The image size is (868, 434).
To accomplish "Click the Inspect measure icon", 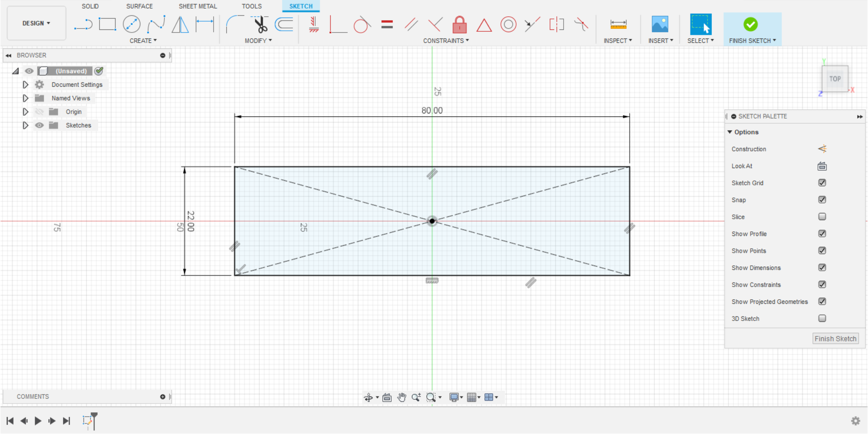I will pos(618,24).
